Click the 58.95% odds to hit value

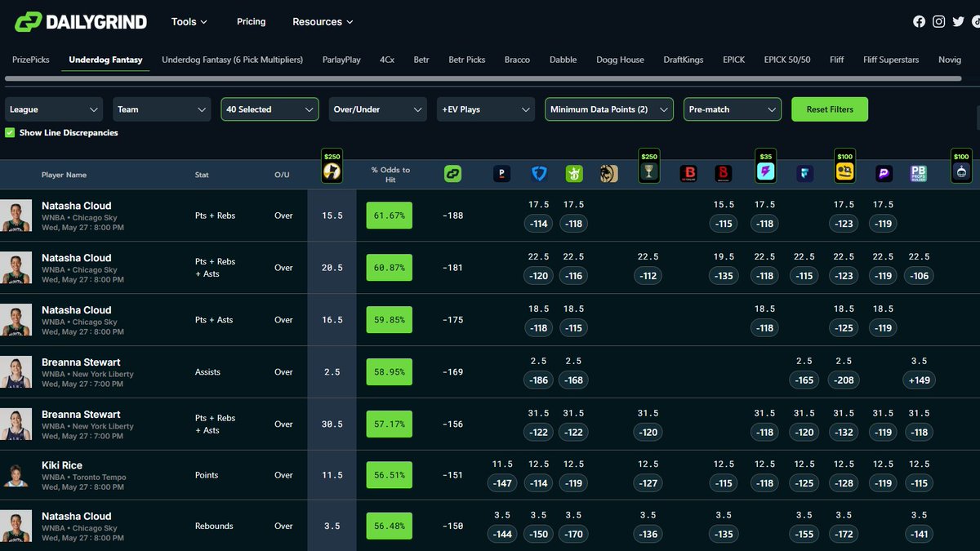pos(390,372)
